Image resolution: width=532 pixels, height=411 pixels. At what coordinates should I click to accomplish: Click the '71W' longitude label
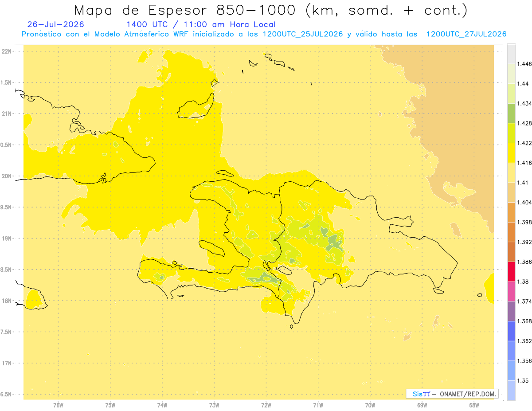point(318,405)
